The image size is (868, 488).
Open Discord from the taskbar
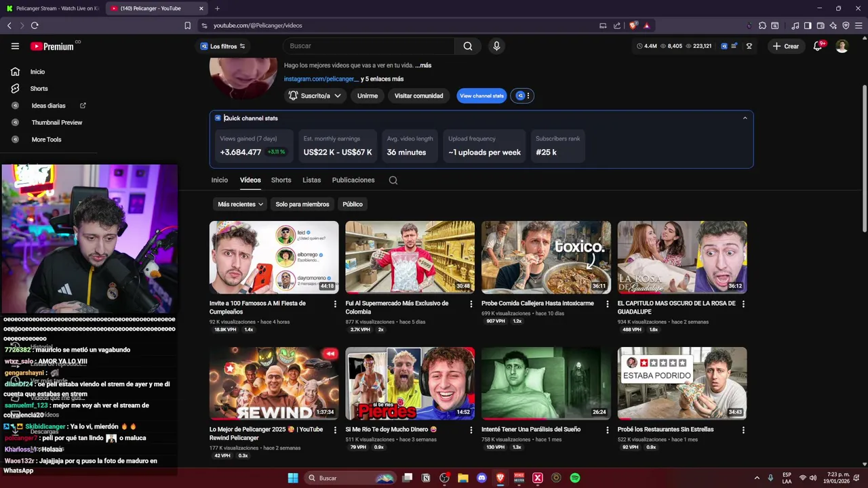tap(481, 478)
